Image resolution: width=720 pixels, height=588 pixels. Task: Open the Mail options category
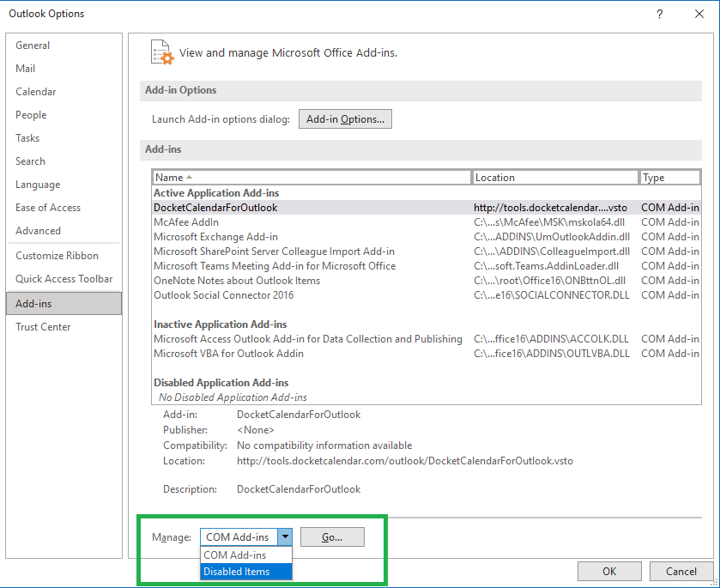coord(64,69)
